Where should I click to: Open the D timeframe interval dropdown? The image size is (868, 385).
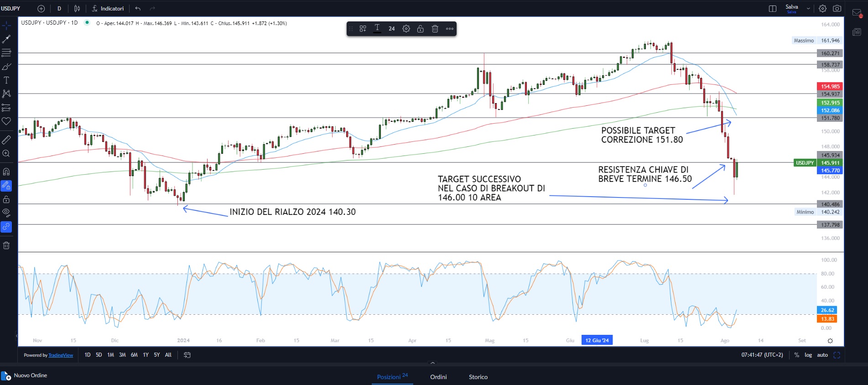pyautogui.click(x=59, y=9)
